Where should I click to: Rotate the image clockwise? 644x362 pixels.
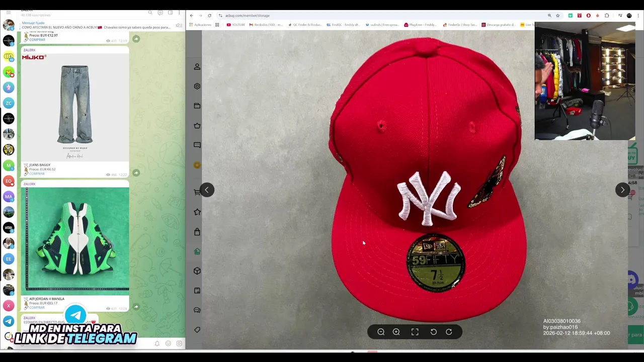click(x=449, y=332)
